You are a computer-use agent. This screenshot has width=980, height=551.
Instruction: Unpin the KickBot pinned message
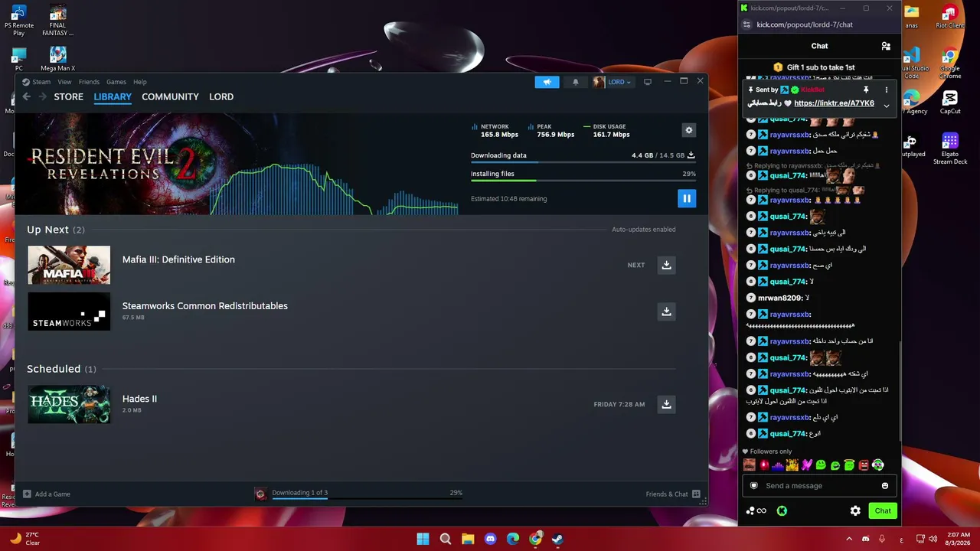pyautogui.click(x=866, y=90)
